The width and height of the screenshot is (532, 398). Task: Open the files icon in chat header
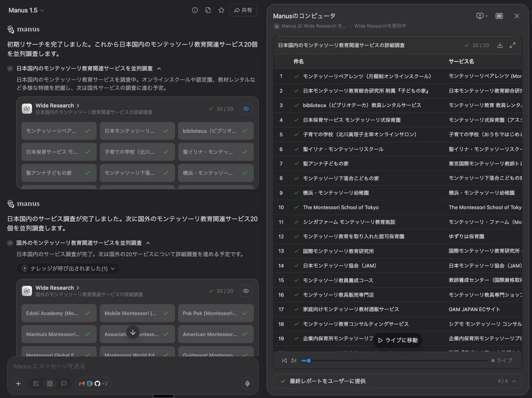tap(208, 10)
